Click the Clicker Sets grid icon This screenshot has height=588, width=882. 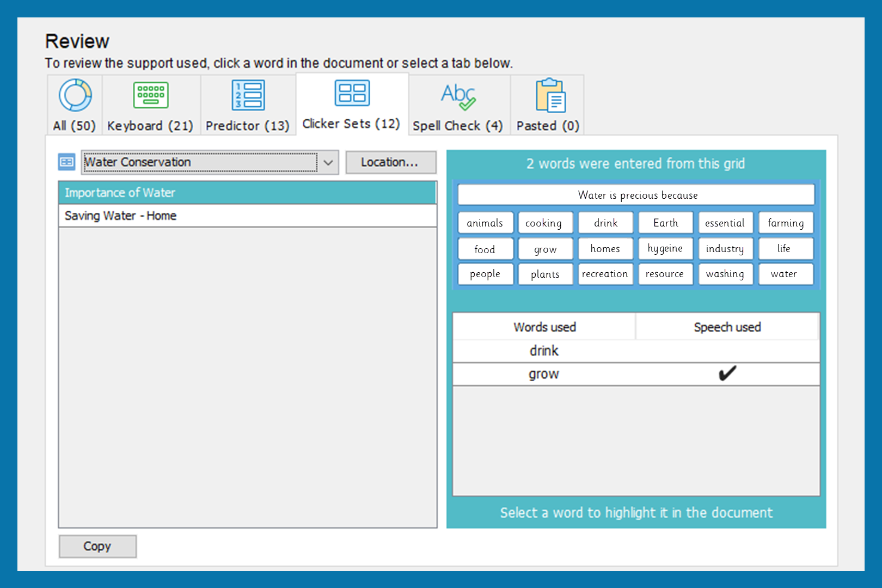[352, 93]
